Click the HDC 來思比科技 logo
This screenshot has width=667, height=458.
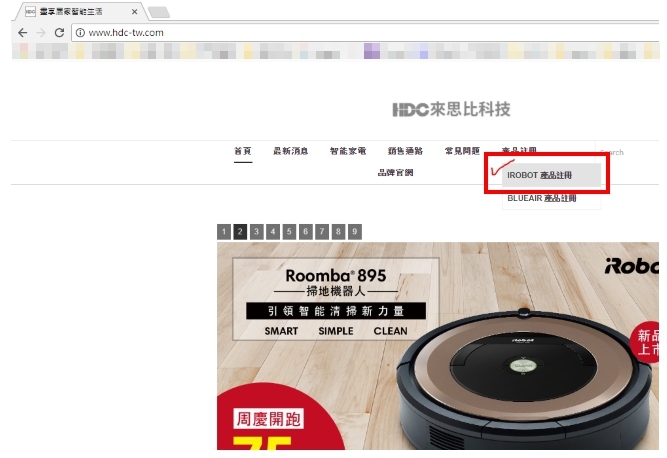coord(451,109)
